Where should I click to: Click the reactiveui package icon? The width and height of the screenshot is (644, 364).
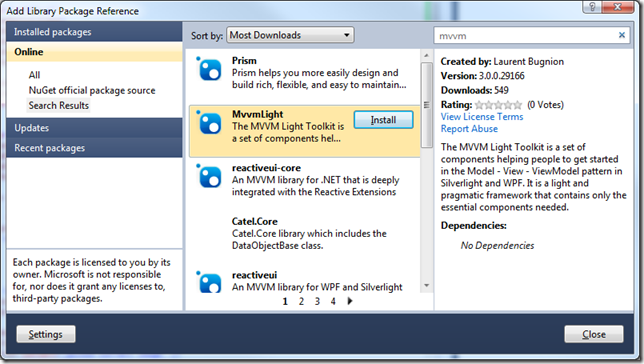click(209, 282)
